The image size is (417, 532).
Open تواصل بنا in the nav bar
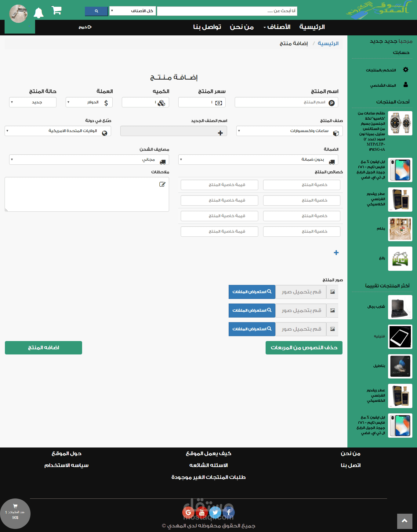207,27
